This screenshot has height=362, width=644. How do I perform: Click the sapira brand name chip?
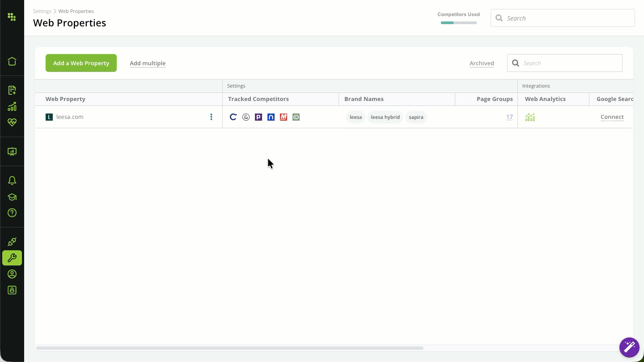[416, 117]
